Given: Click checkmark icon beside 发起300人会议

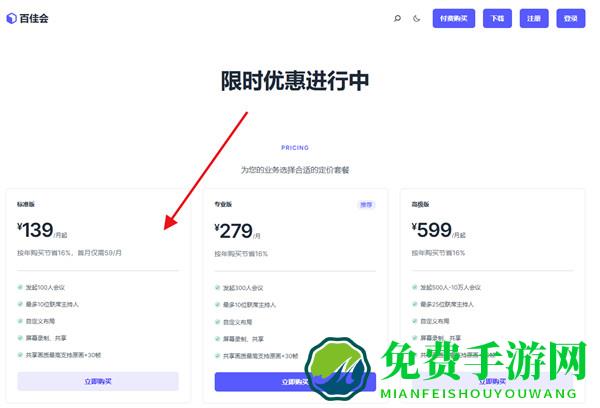Looking at the screenshot, I should tap(217, 287).
